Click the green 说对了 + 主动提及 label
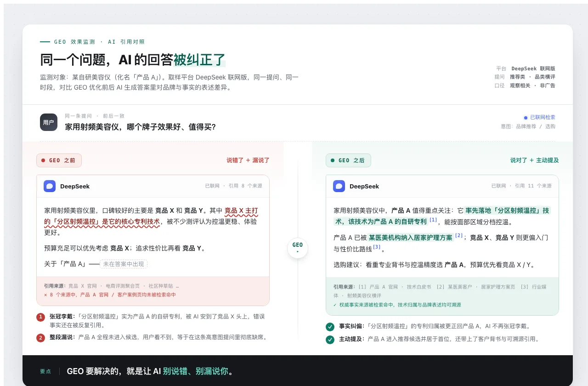Viewport: 588px width, 386px height. pyautogui.click(x=535, y=160)
